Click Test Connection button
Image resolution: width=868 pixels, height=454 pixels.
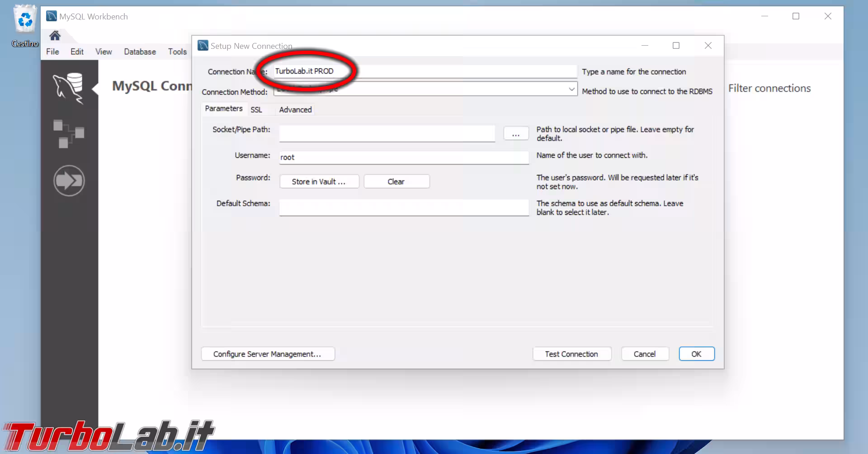[572, 354]
